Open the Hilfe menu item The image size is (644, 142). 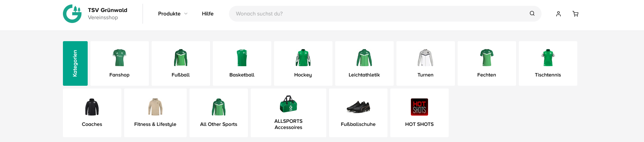click(x=208, y=14)
